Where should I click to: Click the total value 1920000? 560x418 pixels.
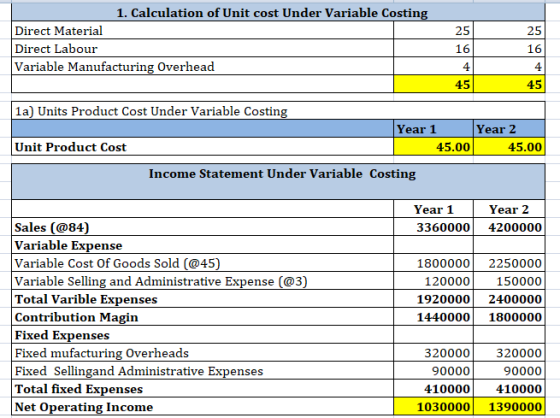434,299
